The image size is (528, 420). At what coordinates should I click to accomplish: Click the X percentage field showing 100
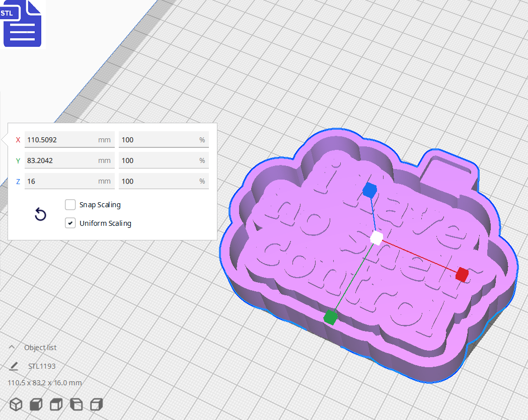coord(163,139)
